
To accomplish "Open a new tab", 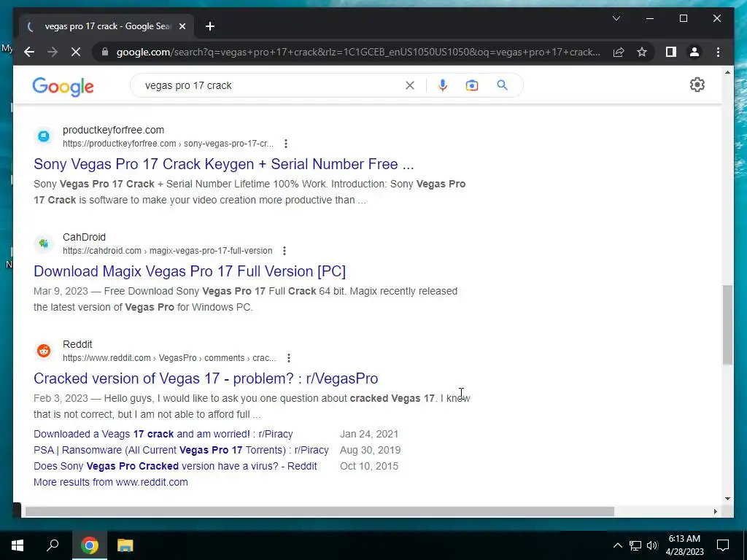I will click(x=210, y=26).
